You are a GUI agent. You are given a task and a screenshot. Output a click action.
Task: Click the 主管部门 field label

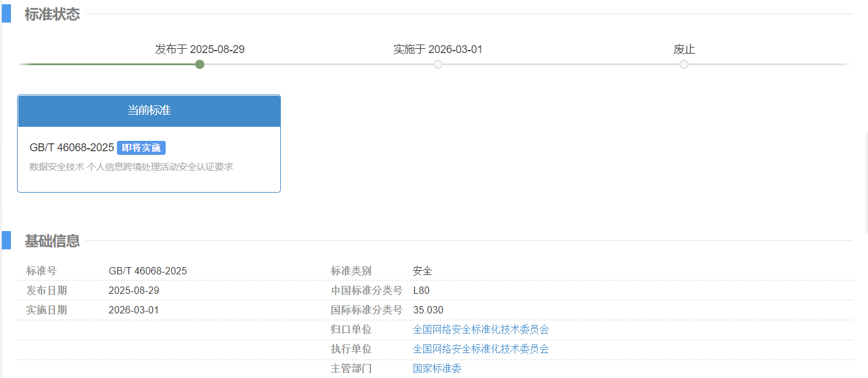pyautogui.click(x=351, y=368)
